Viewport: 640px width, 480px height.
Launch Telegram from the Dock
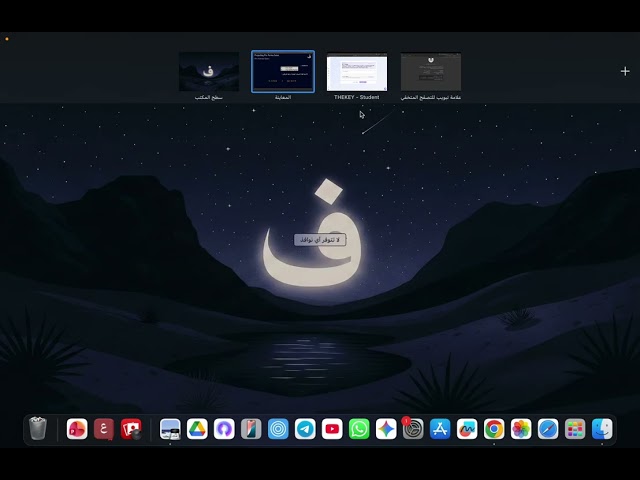pyautogui.click(x=305, y=429)
